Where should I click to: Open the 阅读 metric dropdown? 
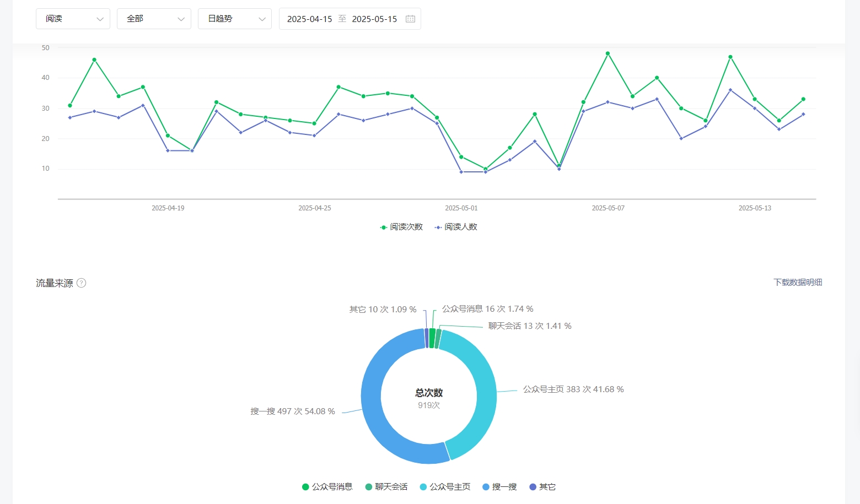(73, 19)
